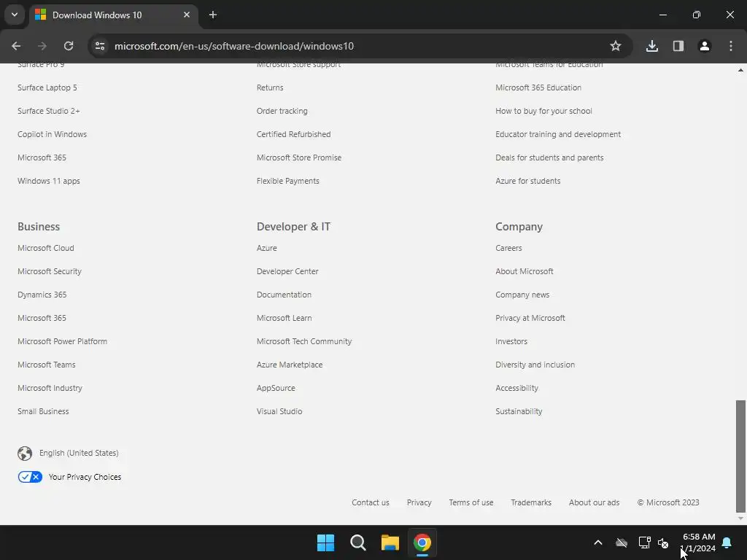Click the page vertical scrollbar thumb
The height and width of the screenshot is (560, 747).
740,456
